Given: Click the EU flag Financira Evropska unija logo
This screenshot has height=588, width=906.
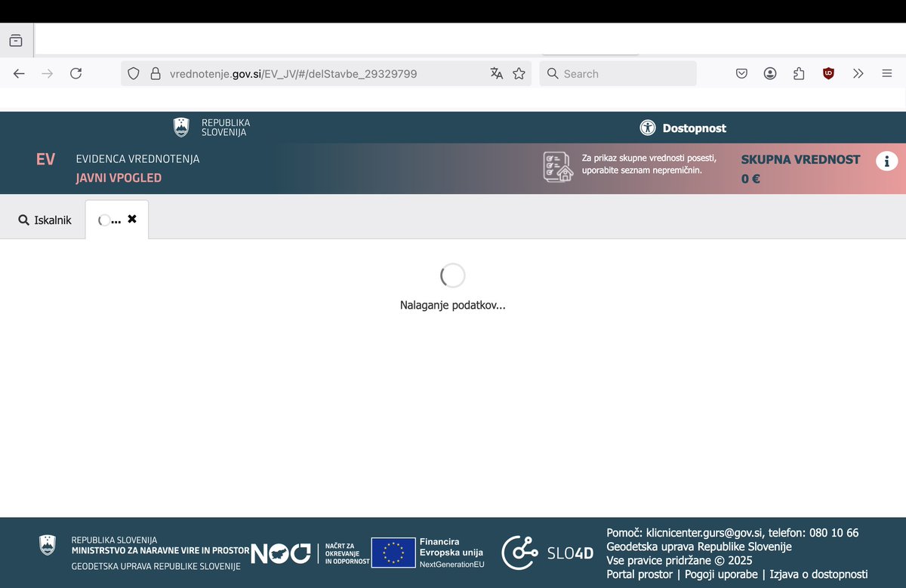Looking at the screenshot, I should 428,553.
